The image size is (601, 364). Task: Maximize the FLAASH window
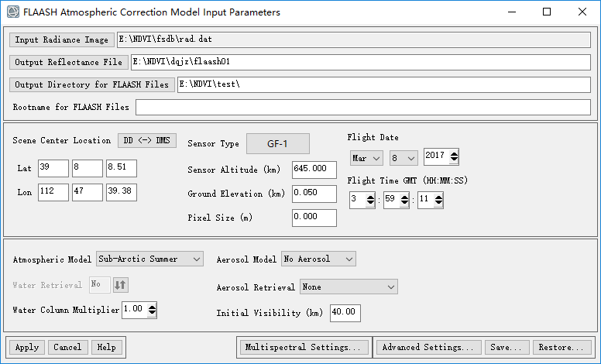(547, 12)
